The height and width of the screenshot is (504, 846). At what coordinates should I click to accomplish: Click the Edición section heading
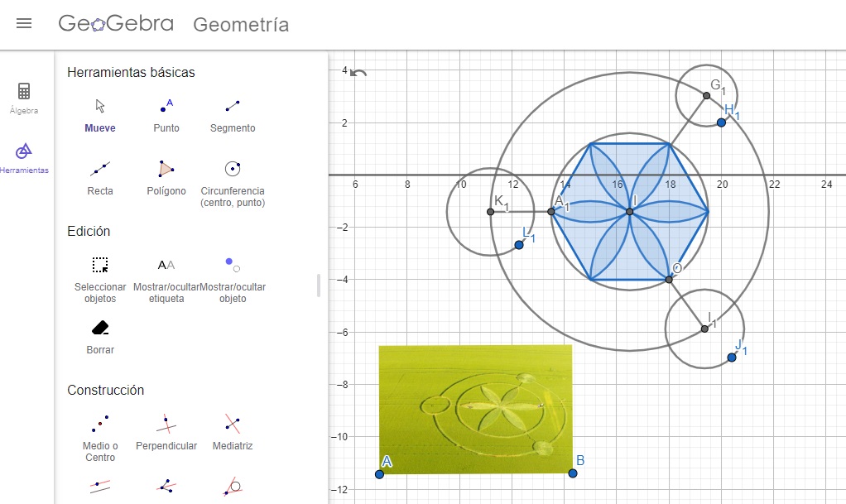coord(89,231)
